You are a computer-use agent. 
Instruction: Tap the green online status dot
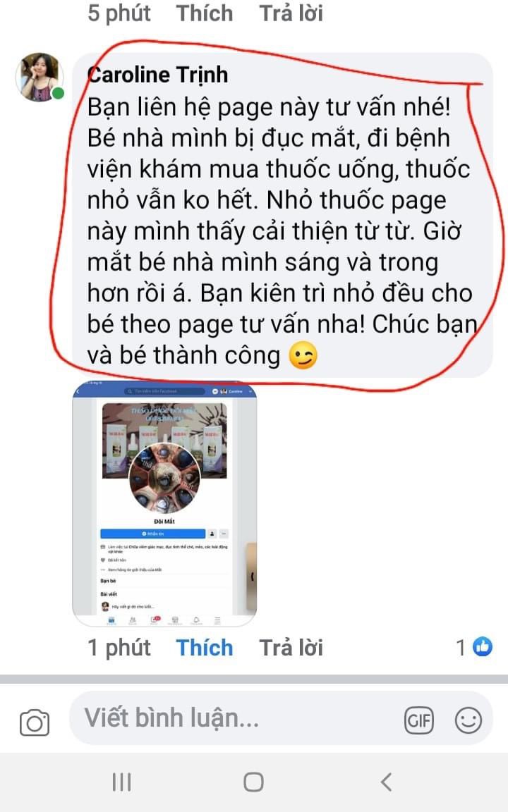point(58,94)
